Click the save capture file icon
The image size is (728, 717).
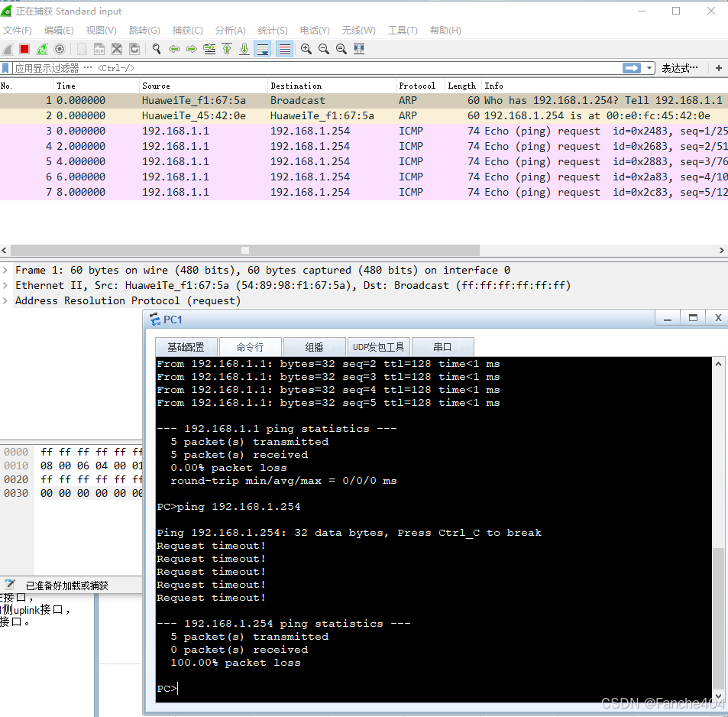(99, 49)
